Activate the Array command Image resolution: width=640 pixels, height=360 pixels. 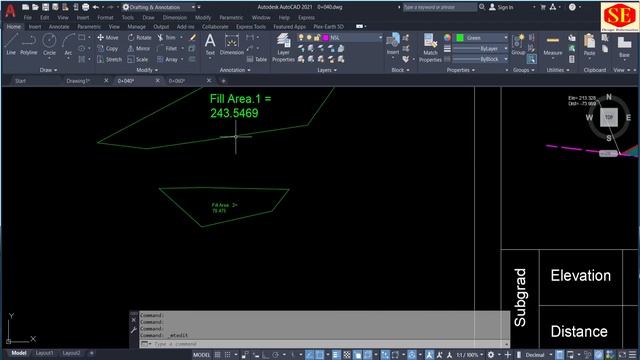(168, 59)
